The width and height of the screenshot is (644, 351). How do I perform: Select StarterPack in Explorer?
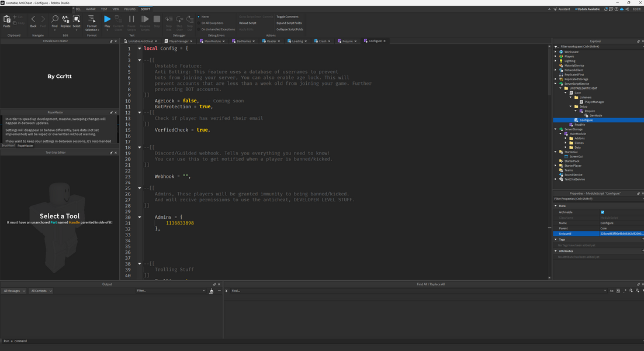pos(572,161)
